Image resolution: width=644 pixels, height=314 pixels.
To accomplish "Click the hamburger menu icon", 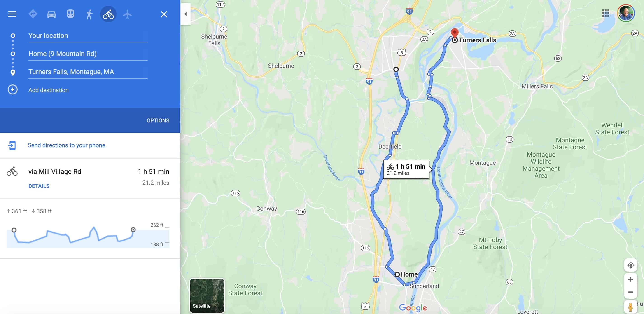I will [12, 13].
